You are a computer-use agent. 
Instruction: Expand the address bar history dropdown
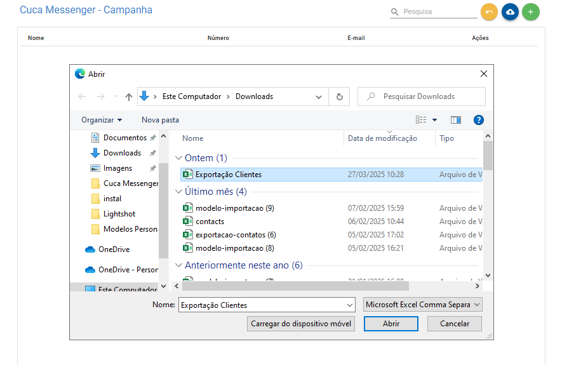coord(319,97)
